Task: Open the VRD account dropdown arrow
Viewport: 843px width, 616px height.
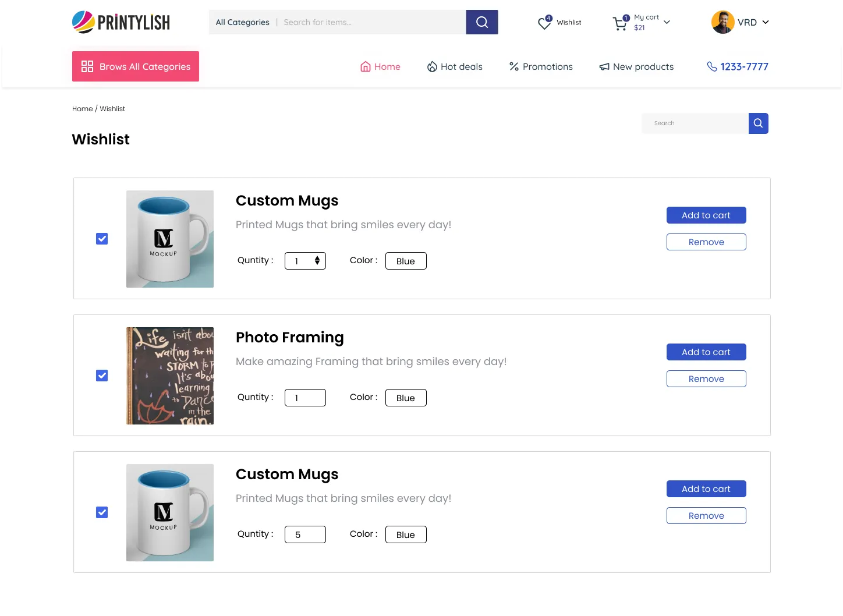Action: coord(766,22)
